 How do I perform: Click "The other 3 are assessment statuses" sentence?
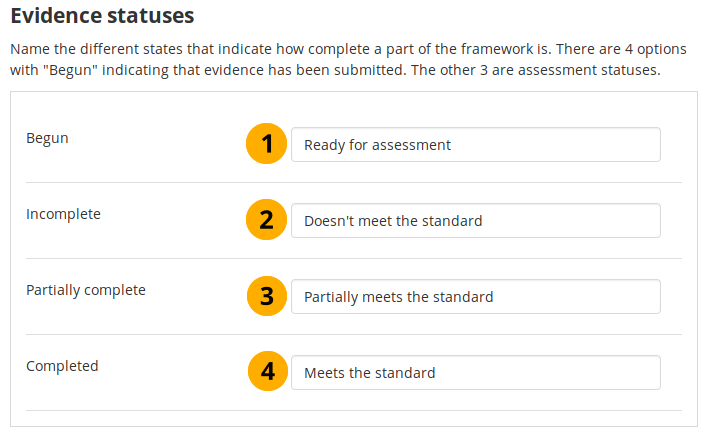point(545,73)
